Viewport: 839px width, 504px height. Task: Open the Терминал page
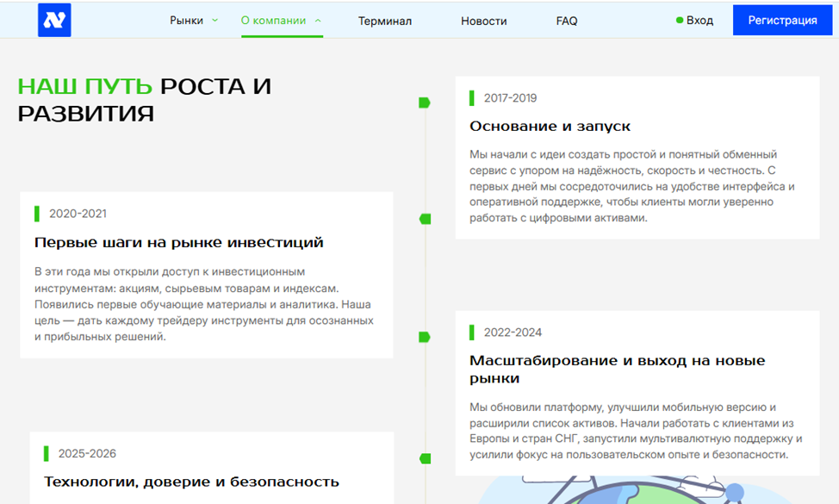click(x=385, y=21)
